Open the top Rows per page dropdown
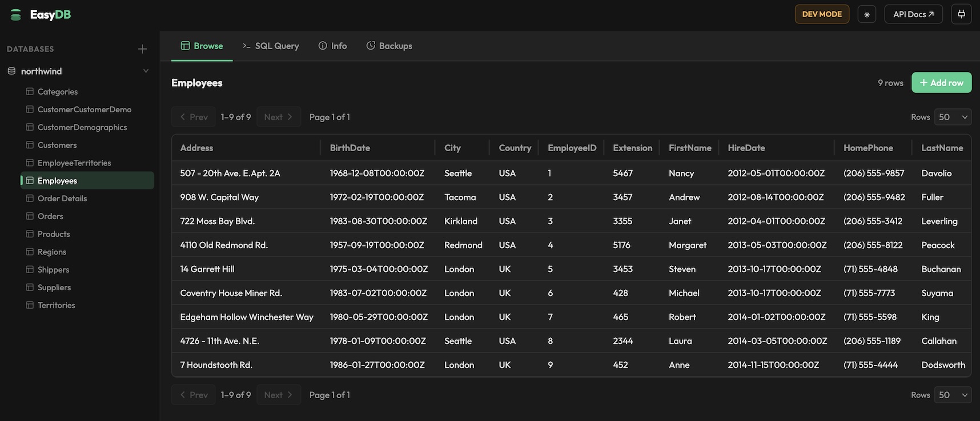This screenshot has width=980, height=421. tap(953, 117)
